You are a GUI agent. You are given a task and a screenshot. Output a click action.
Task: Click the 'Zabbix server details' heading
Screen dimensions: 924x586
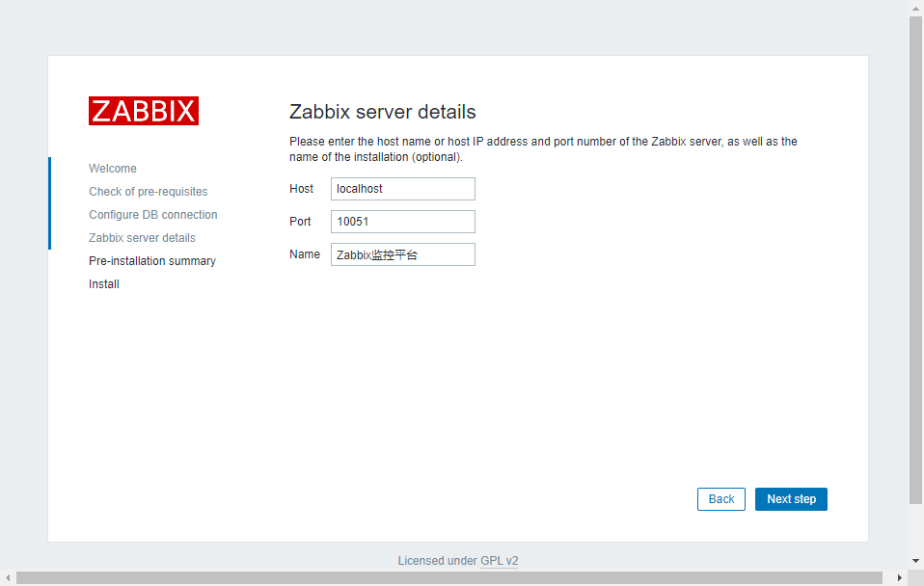pos(383,112)
